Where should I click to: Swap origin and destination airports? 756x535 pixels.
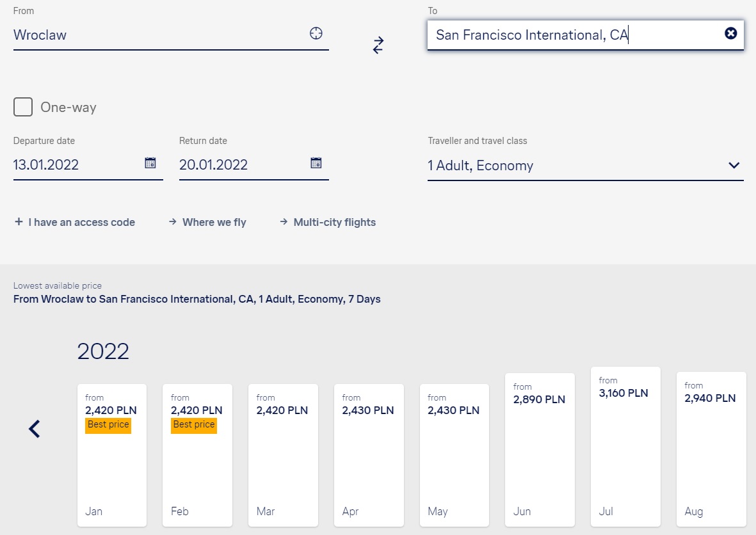coord(378,45)
